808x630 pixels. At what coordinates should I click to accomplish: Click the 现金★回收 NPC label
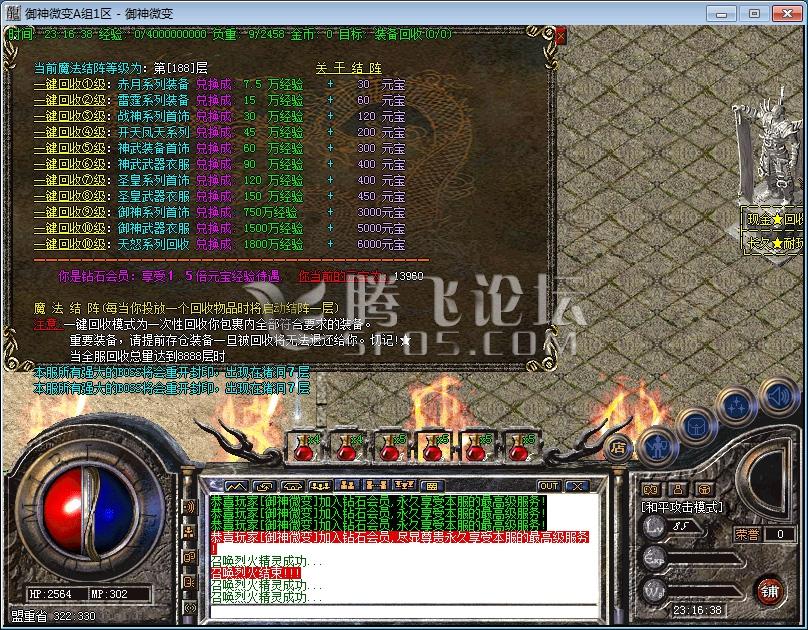coord(773,219)
